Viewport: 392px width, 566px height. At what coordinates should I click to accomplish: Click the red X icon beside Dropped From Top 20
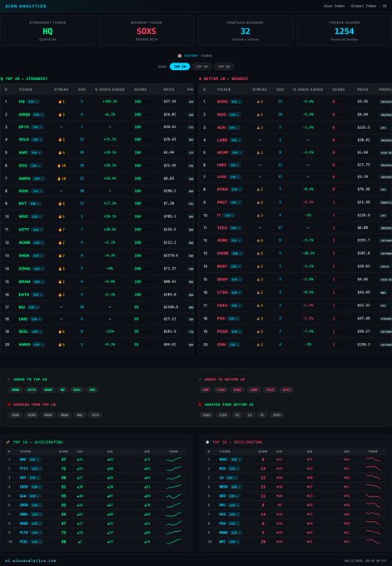pos(9,405)
